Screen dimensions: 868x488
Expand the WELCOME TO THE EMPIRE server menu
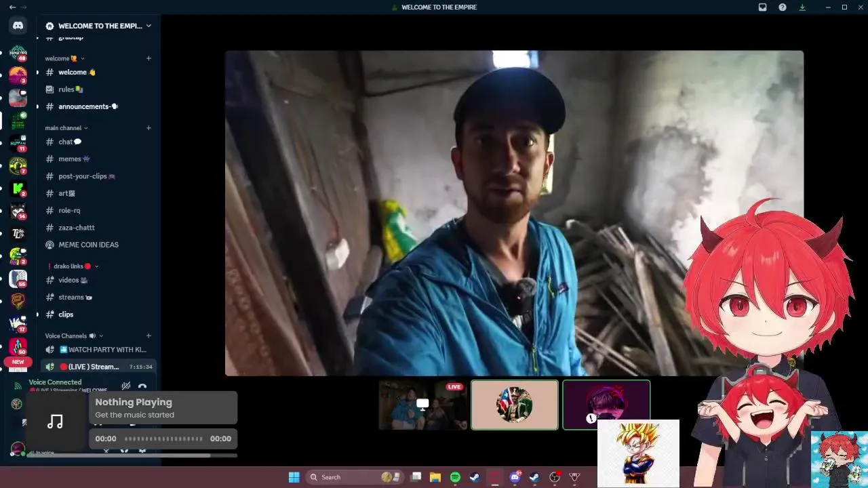pos(98,26)
